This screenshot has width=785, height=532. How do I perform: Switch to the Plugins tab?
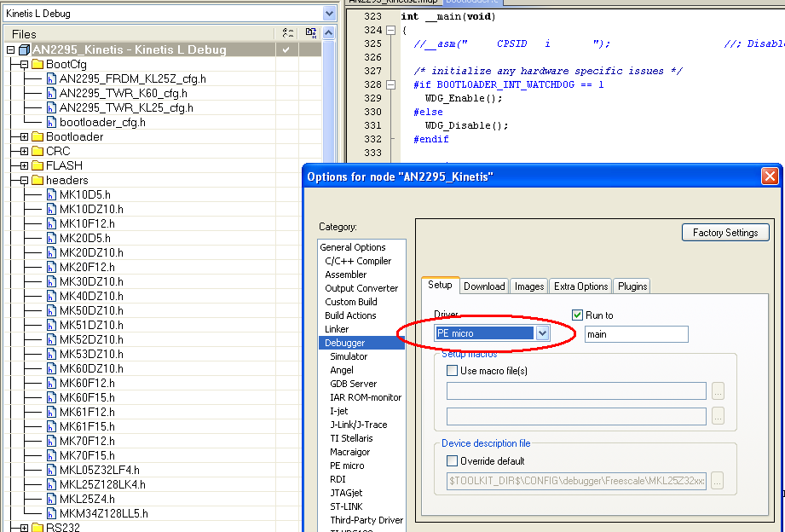coord(632,286)
